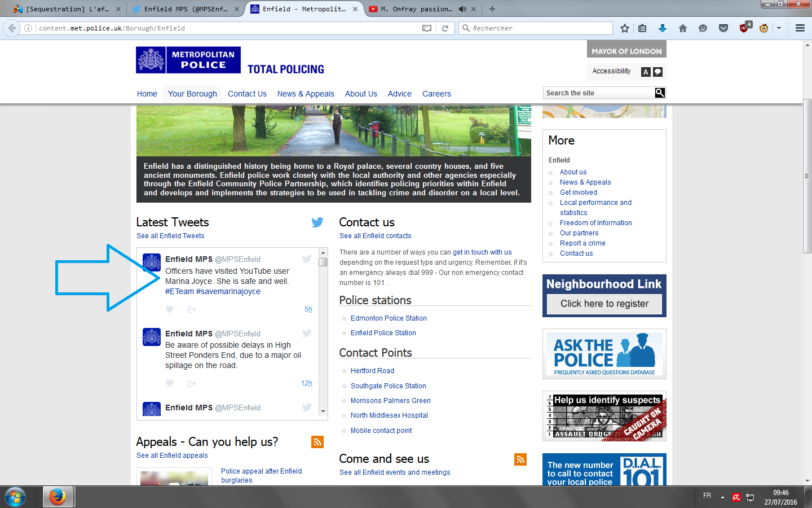
Task: Submit site search with the magnifier icon
Action: pyautogui.click(x=660, y=93)
